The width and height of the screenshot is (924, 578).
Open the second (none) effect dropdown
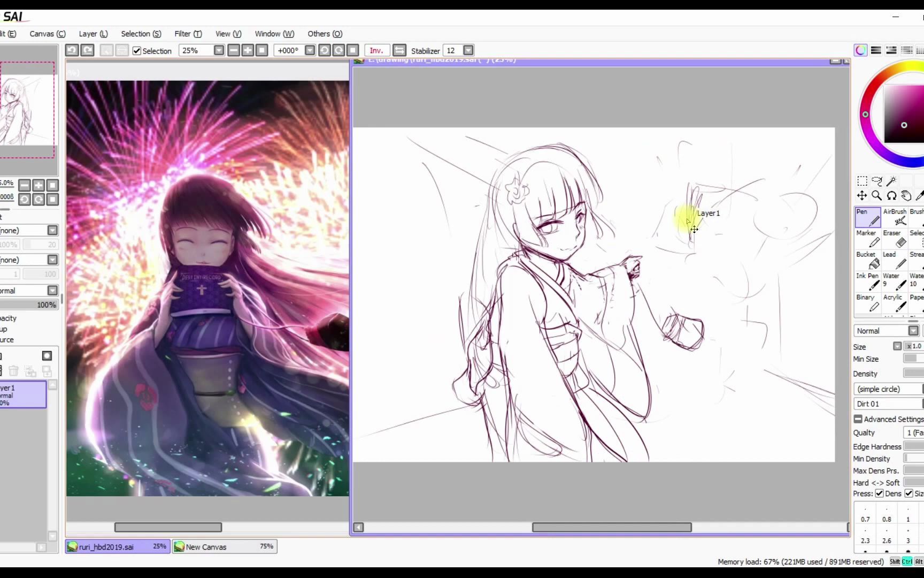(x=52, y=260)
